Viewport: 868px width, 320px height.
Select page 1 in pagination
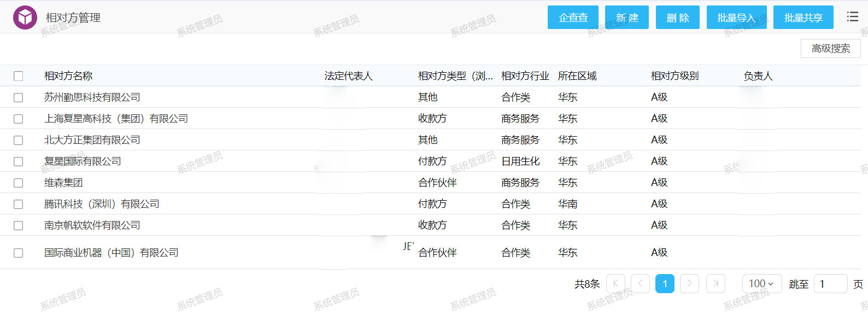point(665,283)
